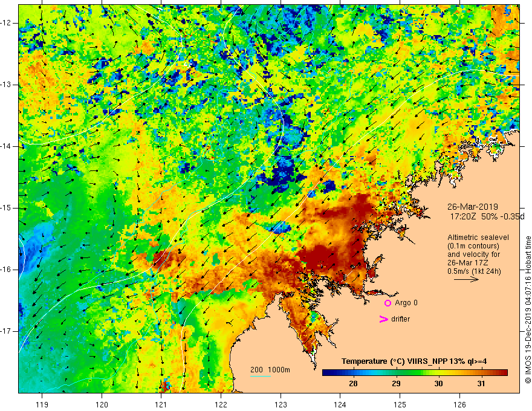Click the magenta Argo circle legend symbol
This screenshot has width=532, height=411.
click(x=388, y=303)
